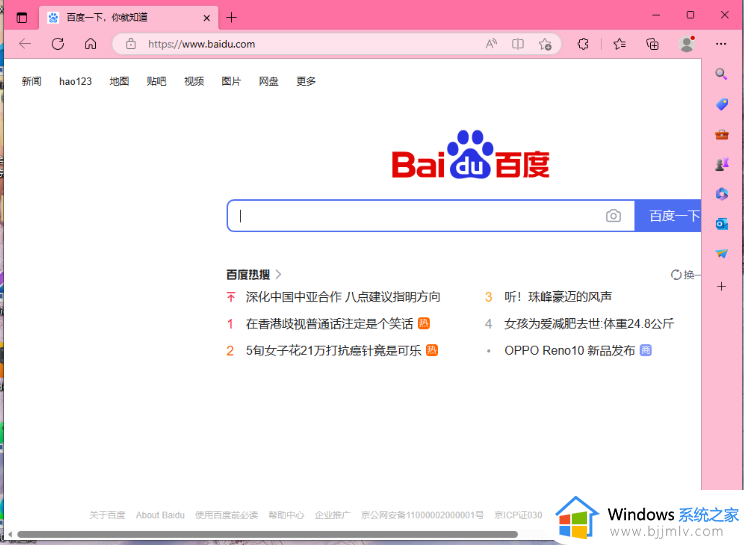
Task: Open 京公网安备 footer link
Action: point(422,515)
